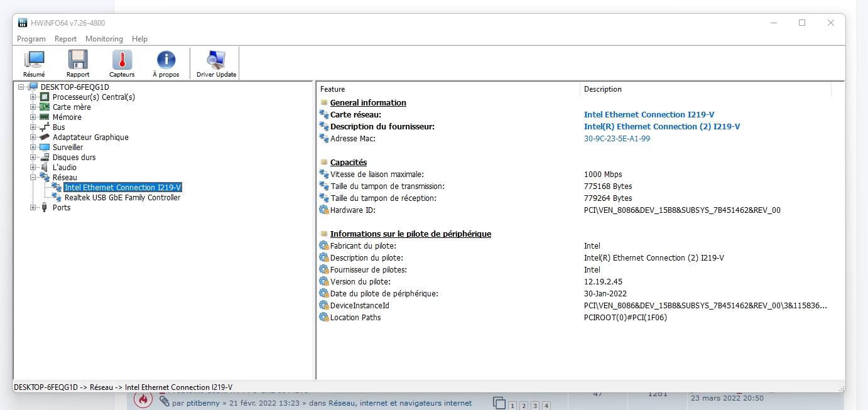Click the MAC address 30-9C-23-5E-A1-99
Screen dimensions: 868x410
point(617,139)
